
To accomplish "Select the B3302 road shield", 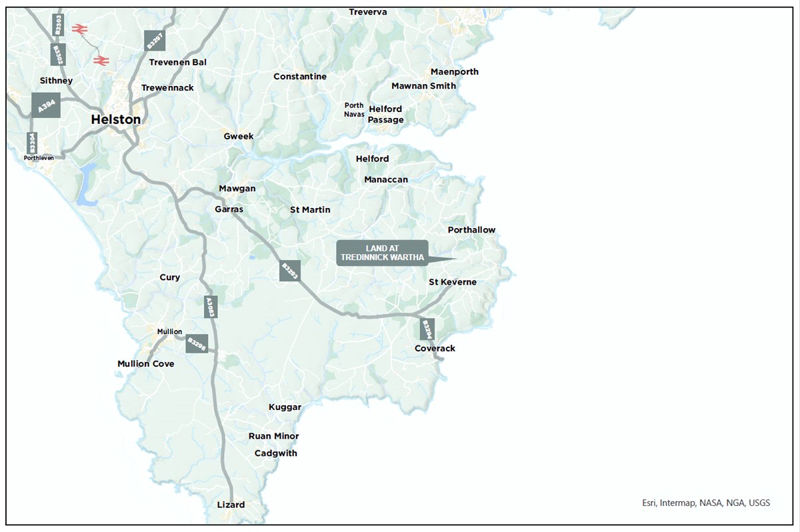I will [57, 55].
